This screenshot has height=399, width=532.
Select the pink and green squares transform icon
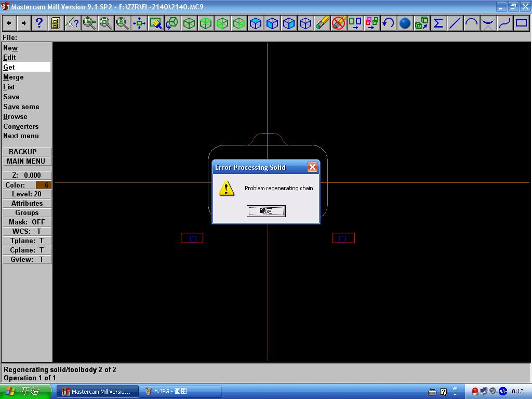[371, 23]
